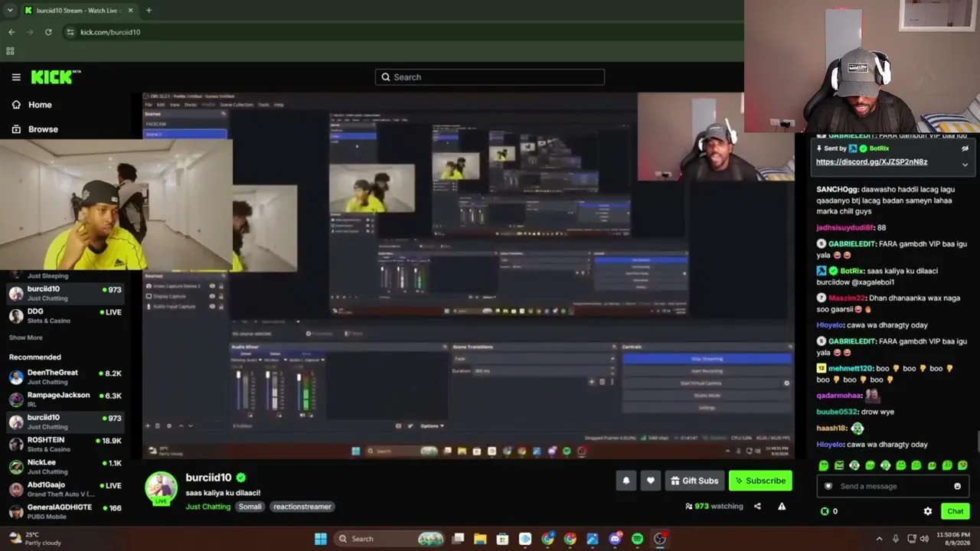Viewport: 980px width, 551px height.
Task: Open the emoji picker in message box
Action: (957, 486)
